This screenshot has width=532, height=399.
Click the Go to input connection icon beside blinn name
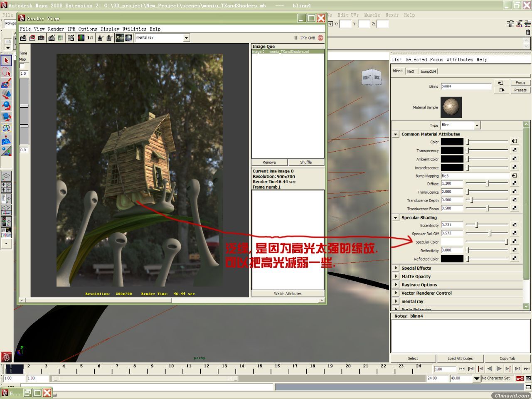[501, 83]
